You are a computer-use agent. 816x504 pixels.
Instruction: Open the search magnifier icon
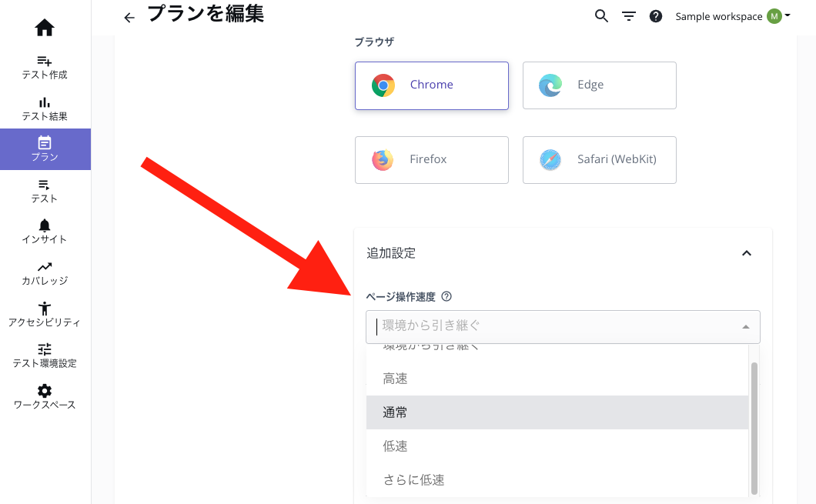(x=601, y=16)
